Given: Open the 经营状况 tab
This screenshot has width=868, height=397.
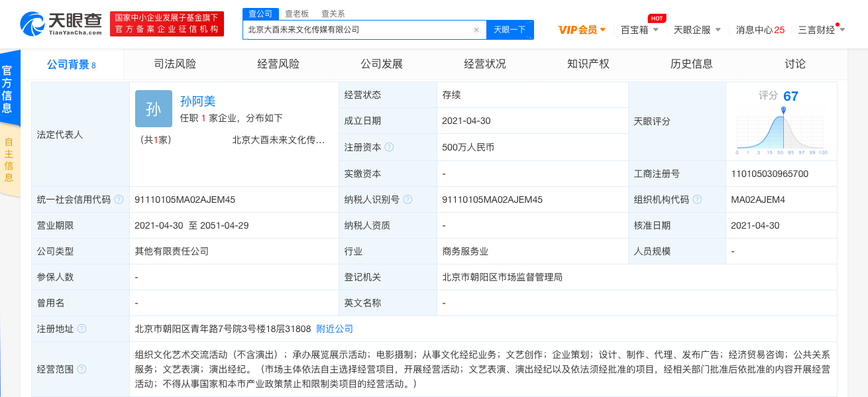Looking at the screenshot, I should [x=485, y=64].
